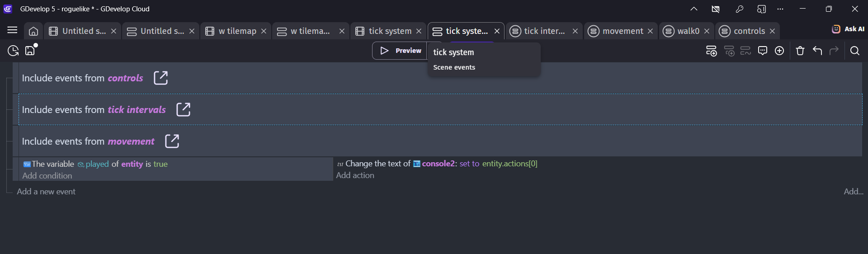Click Add a new event
This screenshot has width=868, height=254.
(x=46, y=192)
